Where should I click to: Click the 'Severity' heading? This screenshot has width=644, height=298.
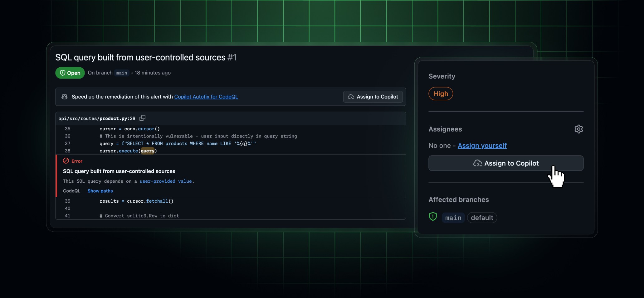tap(442, 76)
